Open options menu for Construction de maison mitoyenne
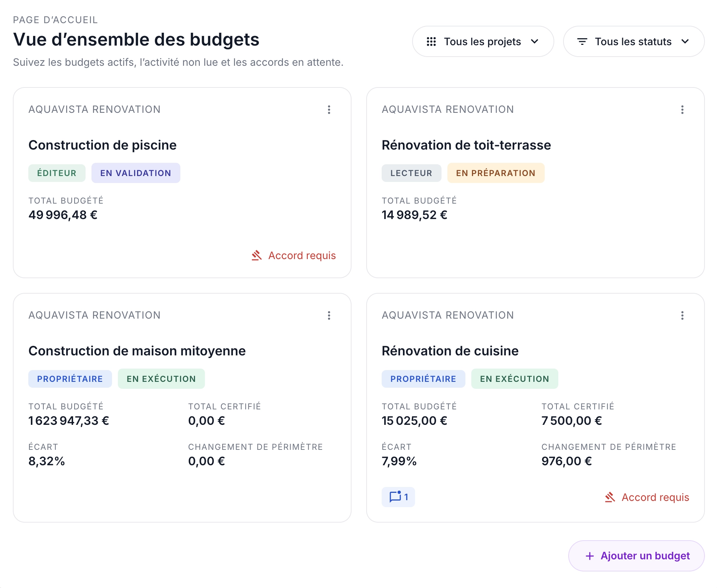This screenshot has width=717, height=588. click(329, 315)
